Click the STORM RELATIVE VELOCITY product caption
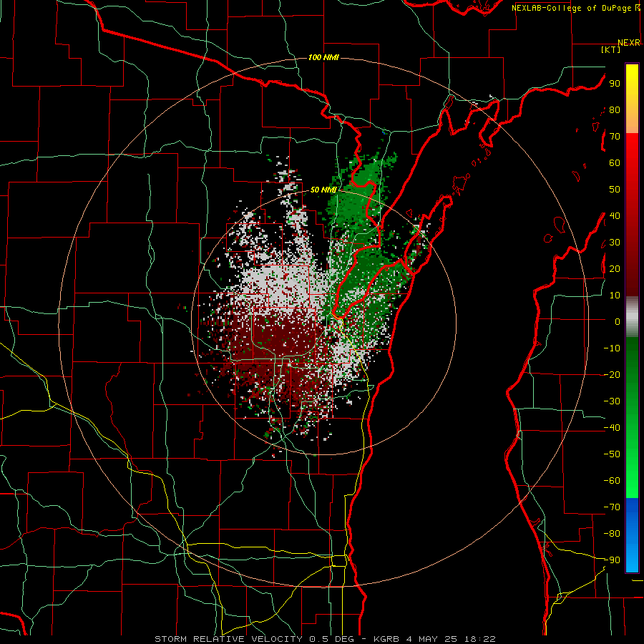 point(228,639)
